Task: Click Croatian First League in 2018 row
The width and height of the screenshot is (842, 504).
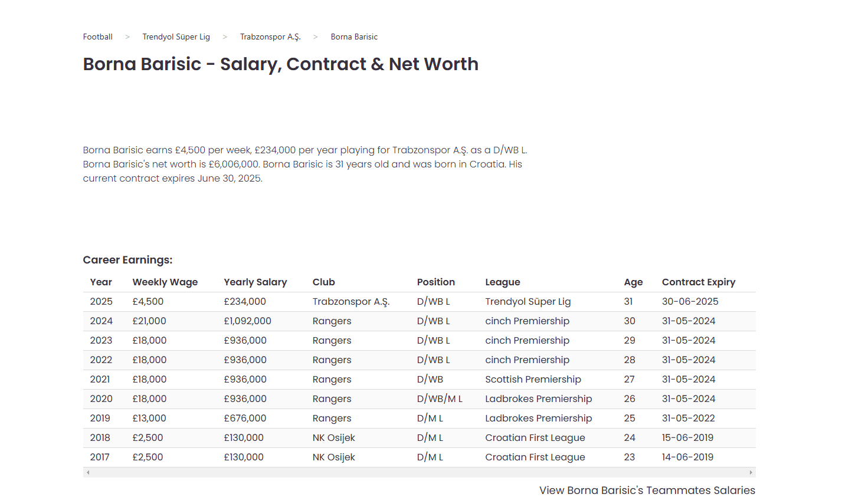Action: (535, 438)
